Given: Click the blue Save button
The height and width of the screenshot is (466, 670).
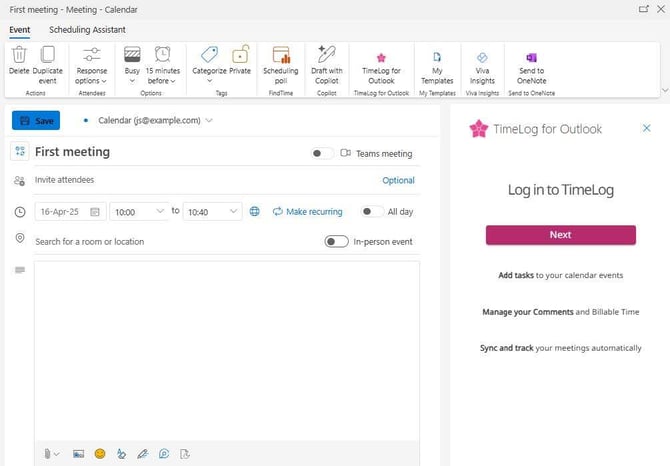Looking at the screenshot, I should tap(36, 121).
